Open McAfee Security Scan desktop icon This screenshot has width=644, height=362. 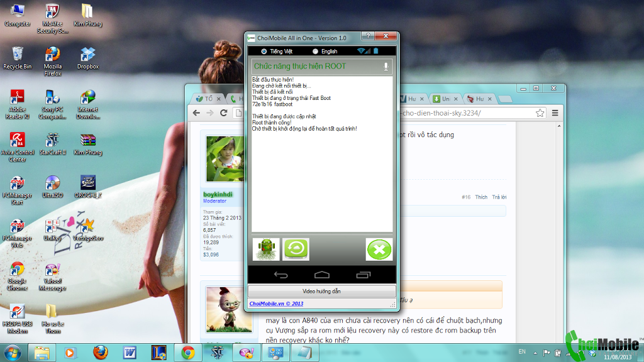tap(53, 18)
